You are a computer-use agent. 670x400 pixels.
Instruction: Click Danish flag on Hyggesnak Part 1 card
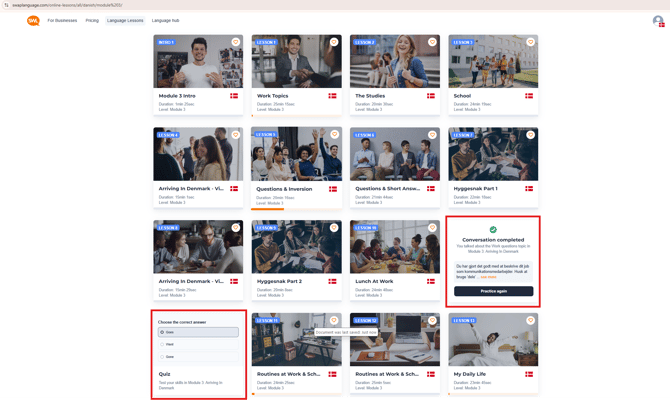(529, 188)
